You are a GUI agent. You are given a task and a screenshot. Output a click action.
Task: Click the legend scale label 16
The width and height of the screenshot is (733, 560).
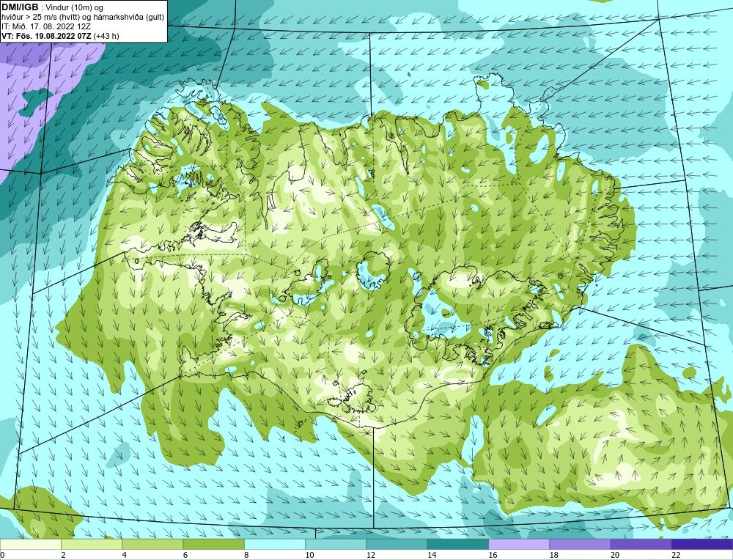point(492,555)
